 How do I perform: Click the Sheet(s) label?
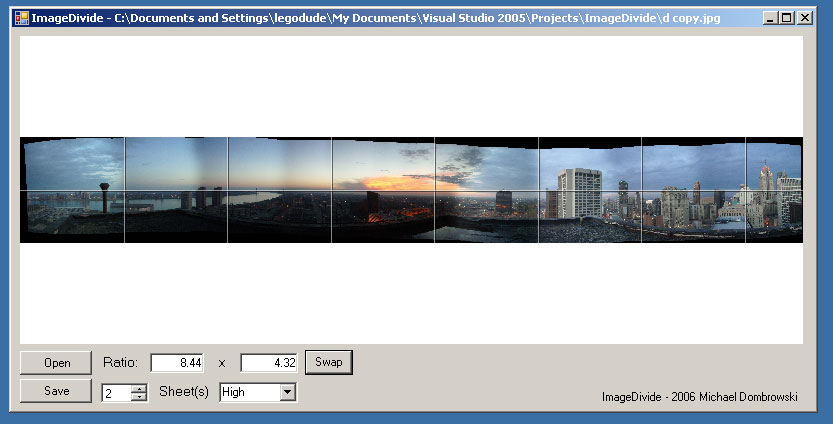[x=184, y=392]
